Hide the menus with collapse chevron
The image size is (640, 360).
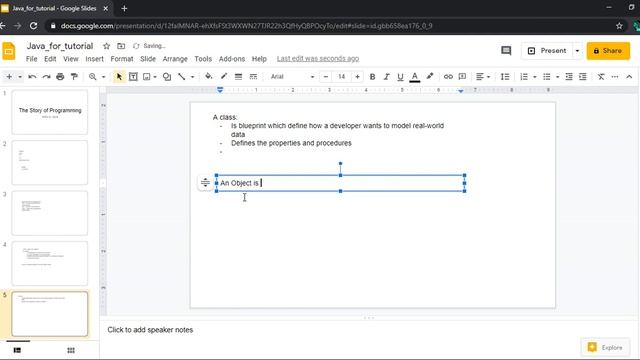pyautogui.click(x=629, y=76)
